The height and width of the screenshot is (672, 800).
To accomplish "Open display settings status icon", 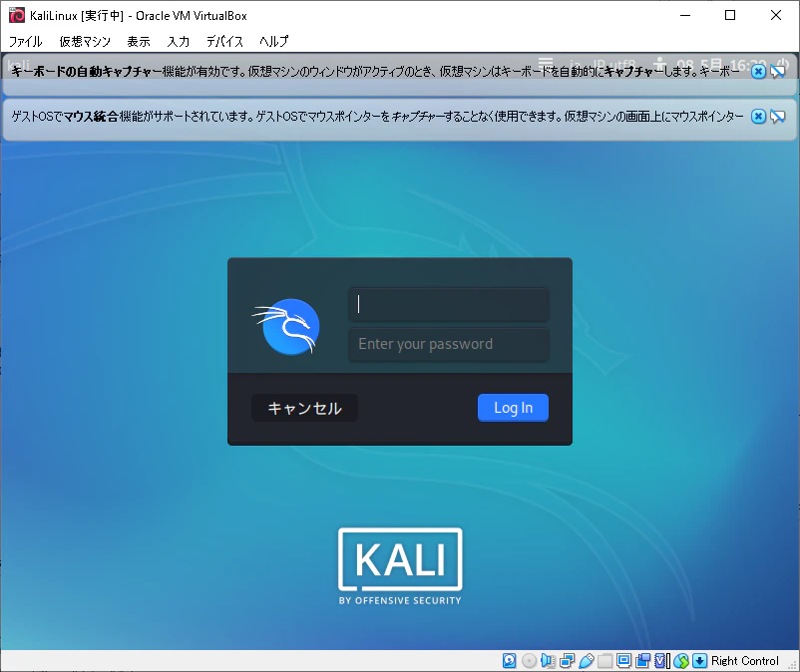I will (623, 661).
